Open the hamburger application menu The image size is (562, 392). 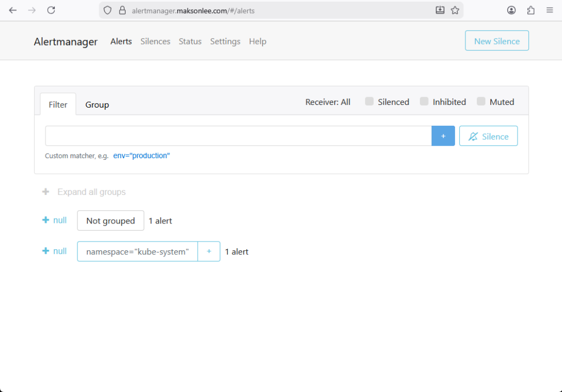click(x=549, y=10)
